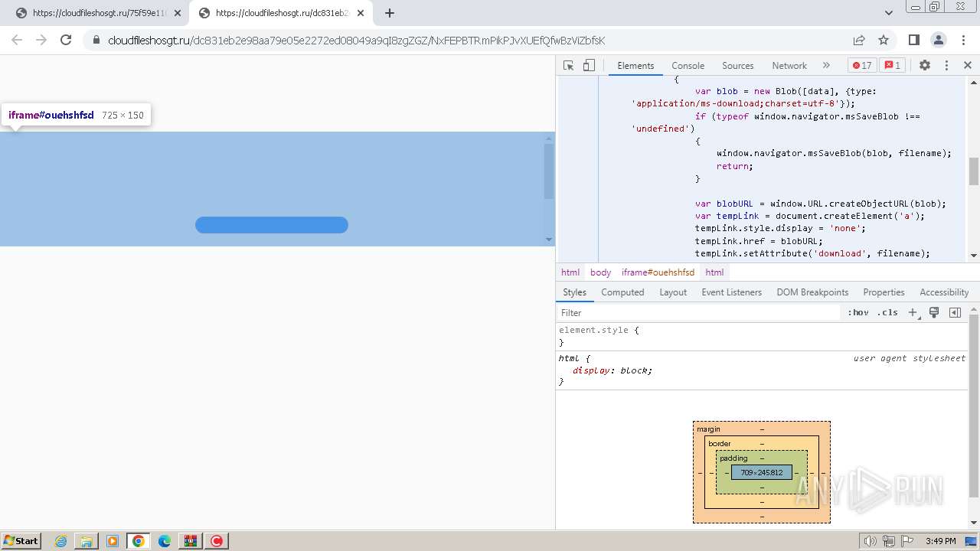The width and height of the screenshot is (980, 551).
Task: Click the box model content size 709×245.812
Action: coord(762,473)
